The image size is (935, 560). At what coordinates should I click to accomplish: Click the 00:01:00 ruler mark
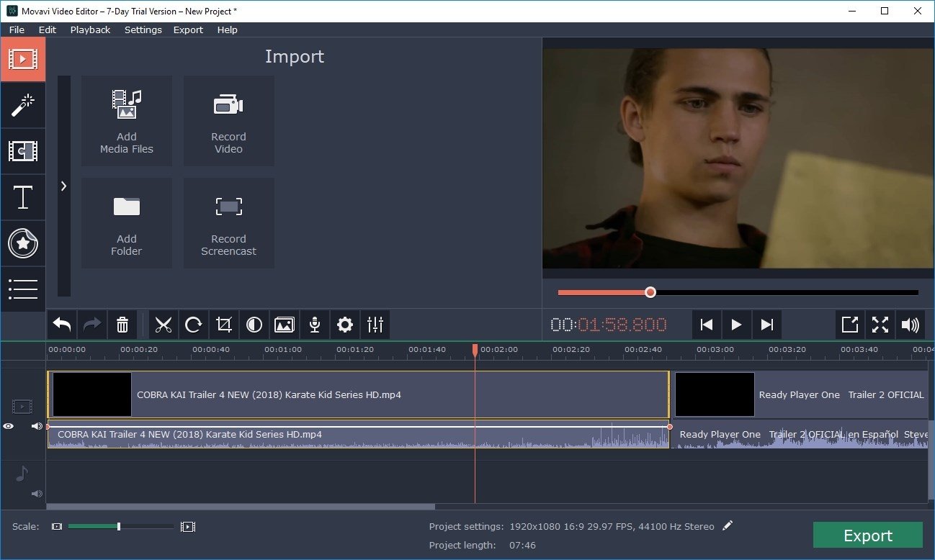[283, 350]
